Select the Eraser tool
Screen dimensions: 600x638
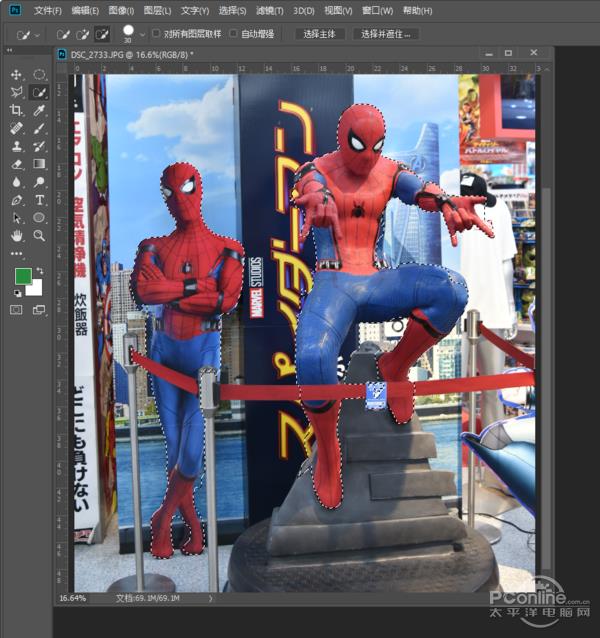[16, 164]
